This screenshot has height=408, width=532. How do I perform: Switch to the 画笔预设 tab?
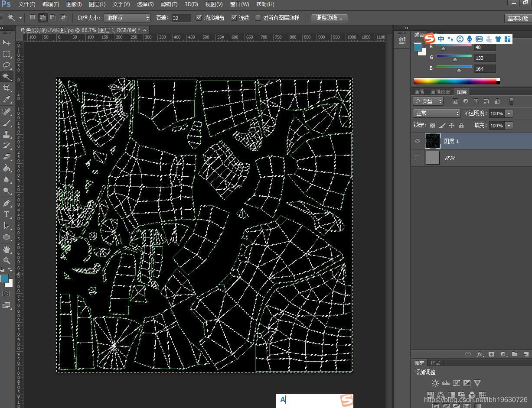point(440,92)
